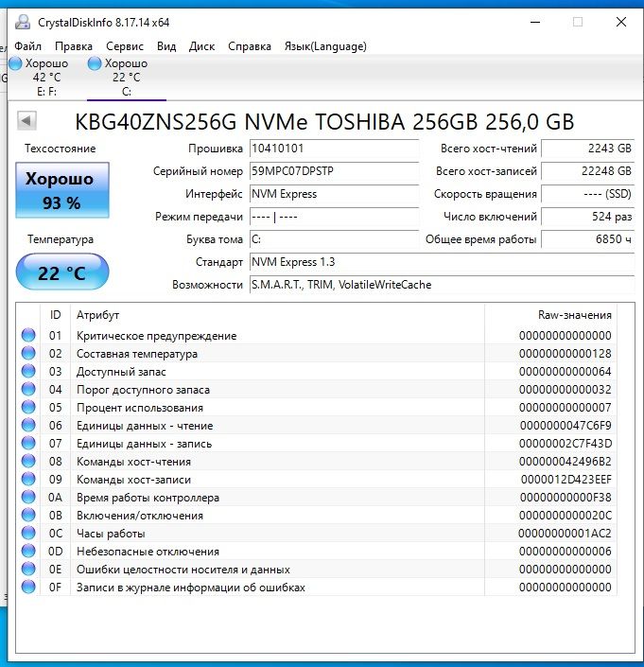This screenshot has width=644, height=667.
Task: Click status orb of attribute 0F row
Action: tap(28, 587)
